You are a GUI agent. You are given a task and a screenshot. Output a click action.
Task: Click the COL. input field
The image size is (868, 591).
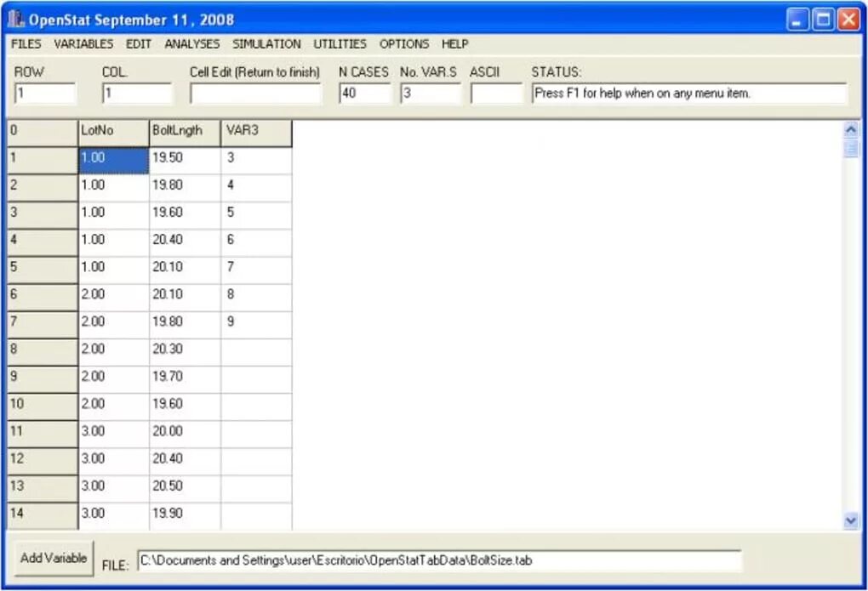(137, 93)
